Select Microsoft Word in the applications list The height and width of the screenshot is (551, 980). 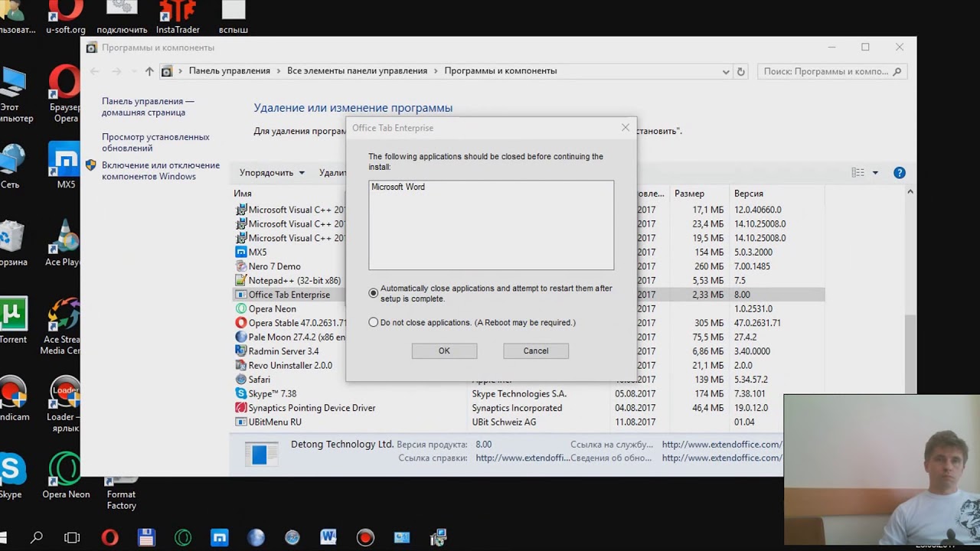[x=398, y=187]
